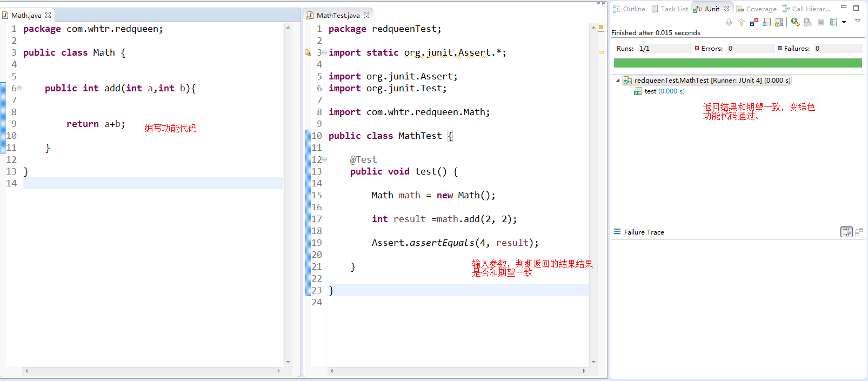Minimize the editor area
The image size is (868, 381).
coord(598,3)
